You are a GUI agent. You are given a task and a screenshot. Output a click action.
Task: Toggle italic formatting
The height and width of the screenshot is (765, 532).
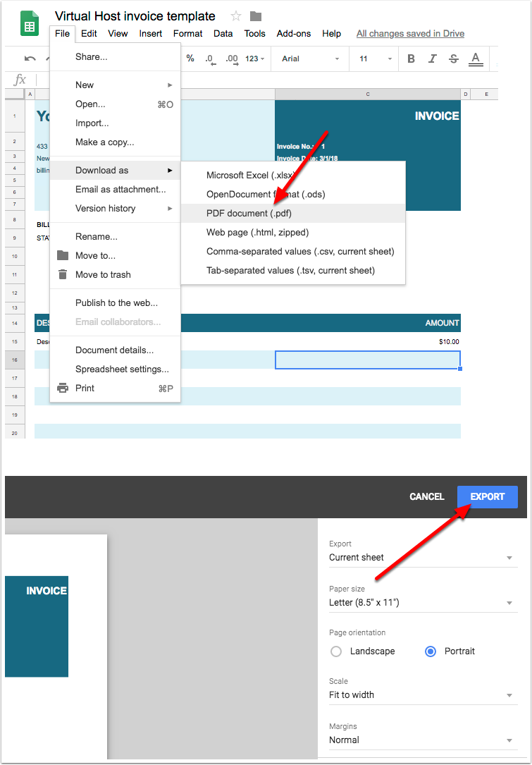click(432, 59)
